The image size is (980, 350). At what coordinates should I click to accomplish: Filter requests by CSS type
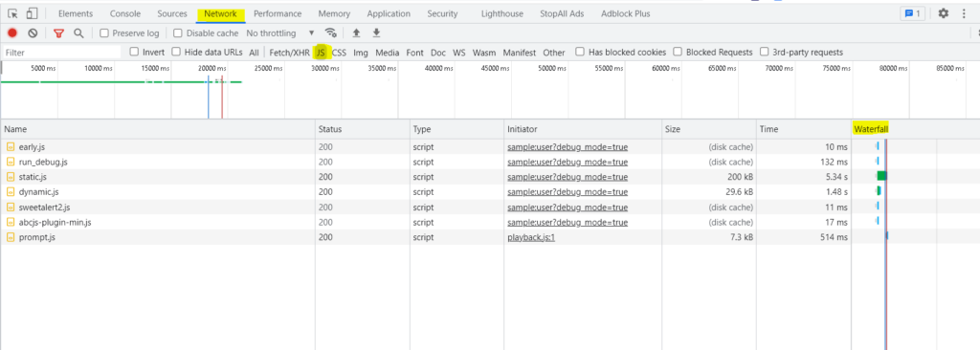[x=339, y=53]
